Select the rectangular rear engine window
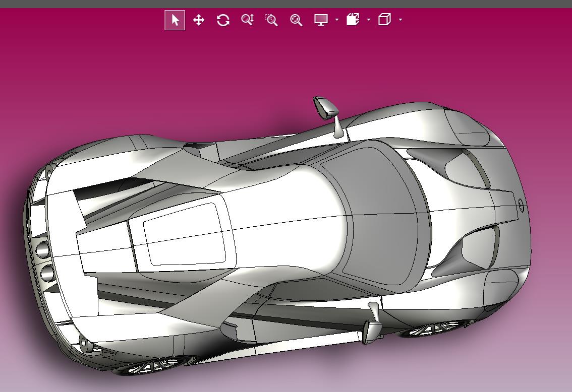Image resolution: width=572 pixels, height=392 pixels. (184, 234)
